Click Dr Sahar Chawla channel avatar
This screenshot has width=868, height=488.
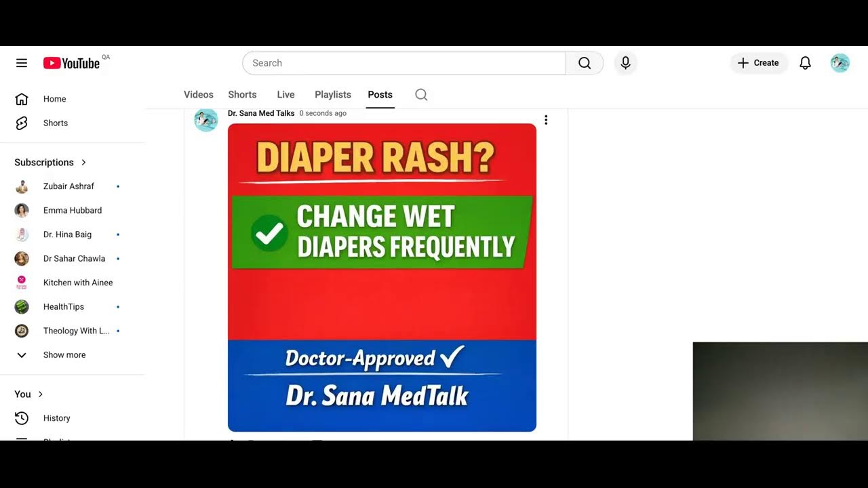(22, 258)
